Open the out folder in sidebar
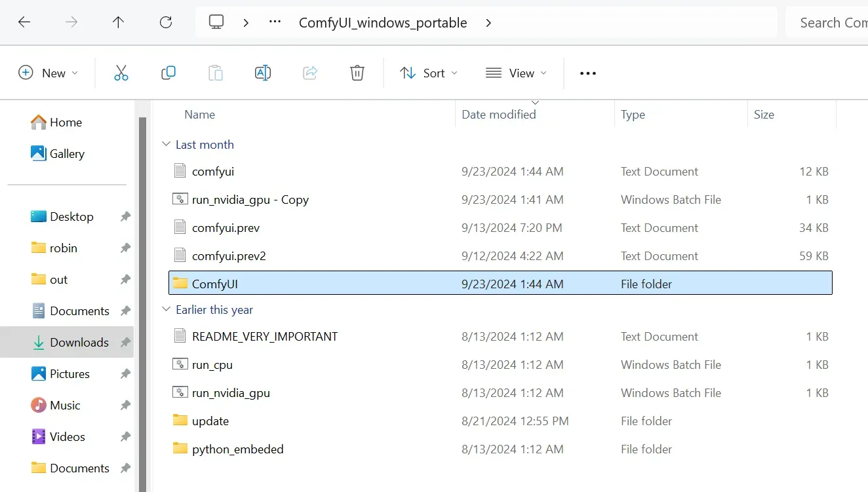The image size is (868, 492). (50, 280)
